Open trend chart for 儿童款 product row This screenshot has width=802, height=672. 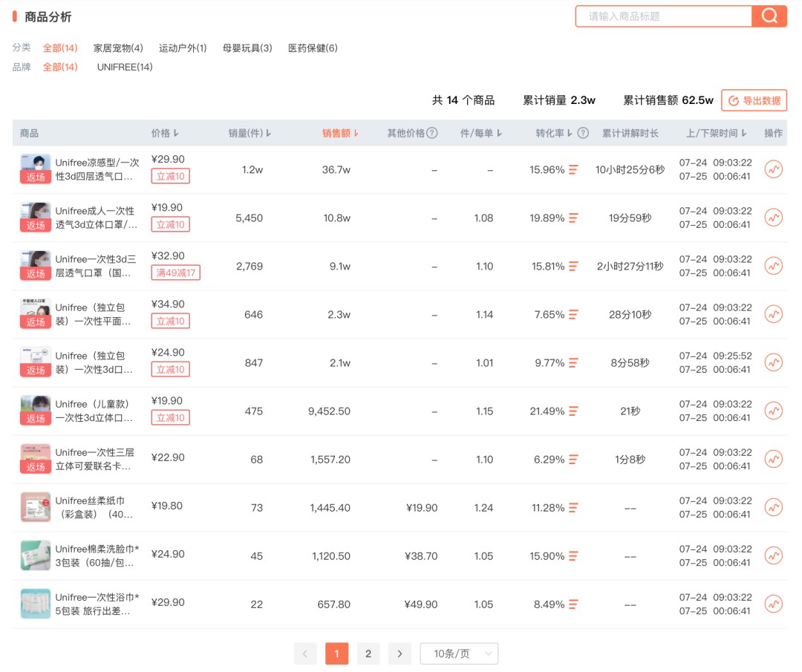tap(773, 411)
